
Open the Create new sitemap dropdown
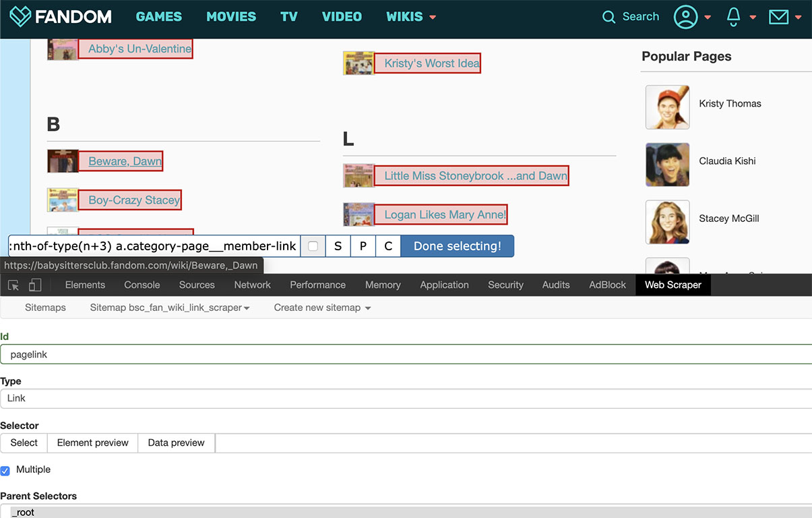pos(321,308)
